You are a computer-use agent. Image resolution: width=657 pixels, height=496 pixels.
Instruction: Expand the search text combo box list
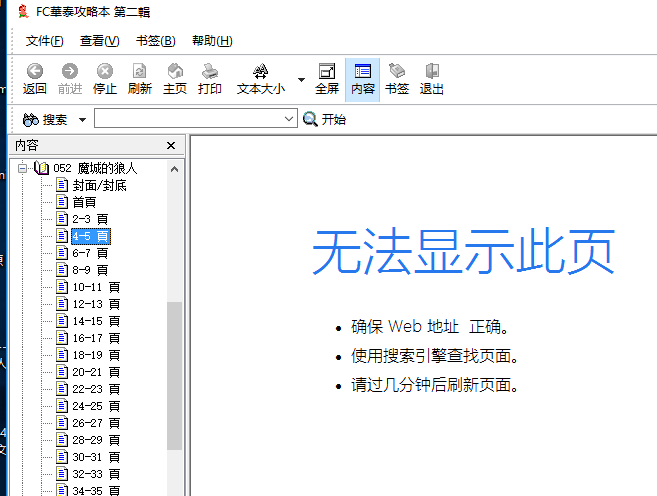pyautogui.click(x=289, y=120)
